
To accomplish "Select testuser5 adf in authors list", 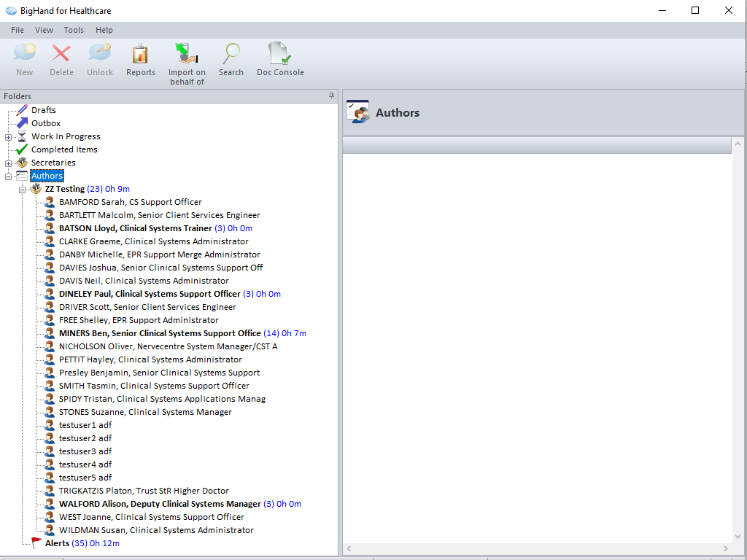I will pos(85,478).
